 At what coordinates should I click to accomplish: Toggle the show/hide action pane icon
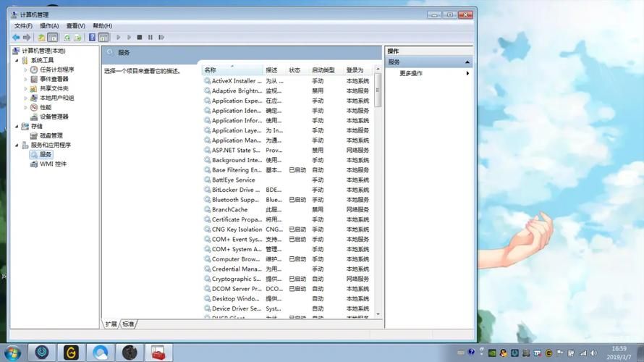click(103, 38)
